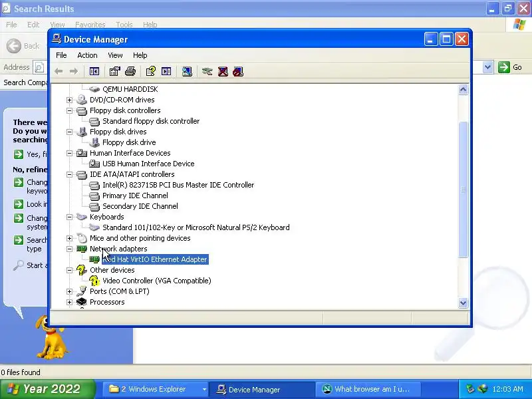The width and height of the screenshot is (532, 399).
Task: Click the Help toolbar icon with question mark
Action: tap(151, 71)
